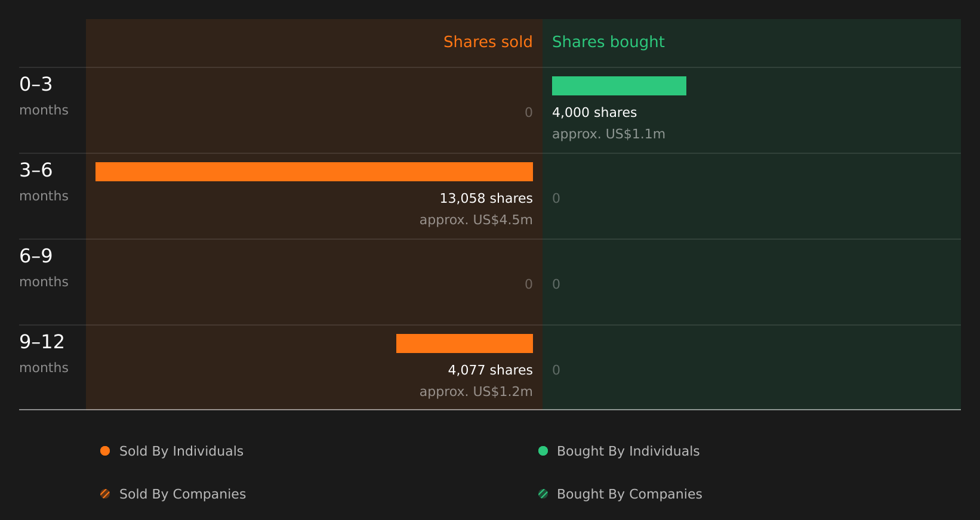The width and height of the screenshot is (980, 520).
Task: Click the Shares sold column header
Action: pos(488,42)
